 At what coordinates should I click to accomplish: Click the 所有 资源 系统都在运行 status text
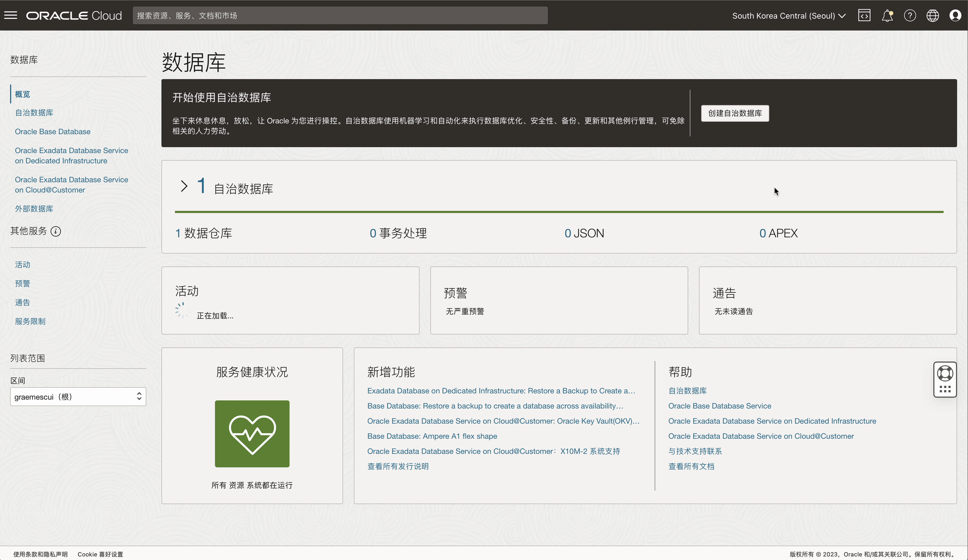click(x=252, y=485)
